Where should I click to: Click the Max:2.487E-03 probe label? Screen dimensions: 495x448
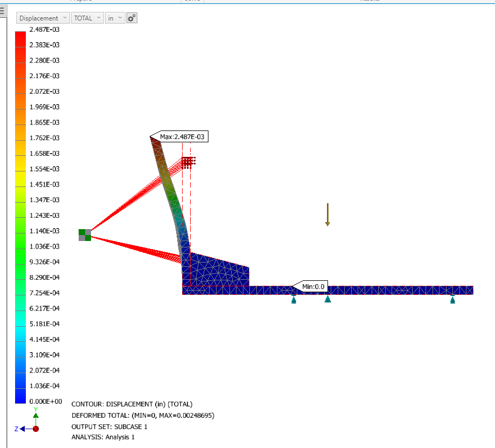[182, 137]
